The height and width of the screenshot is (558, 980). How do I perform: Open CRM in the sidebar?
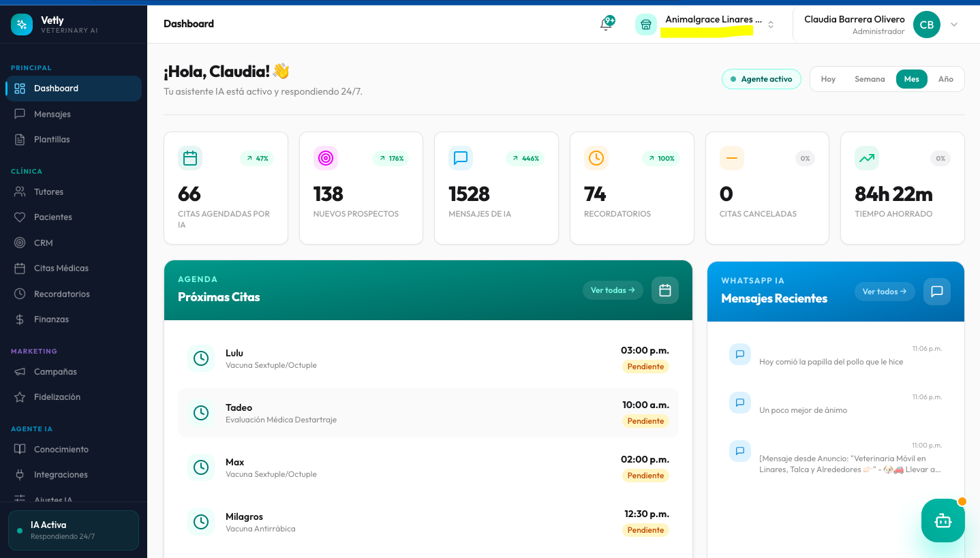pyautogui.click(x=74, y=243)
